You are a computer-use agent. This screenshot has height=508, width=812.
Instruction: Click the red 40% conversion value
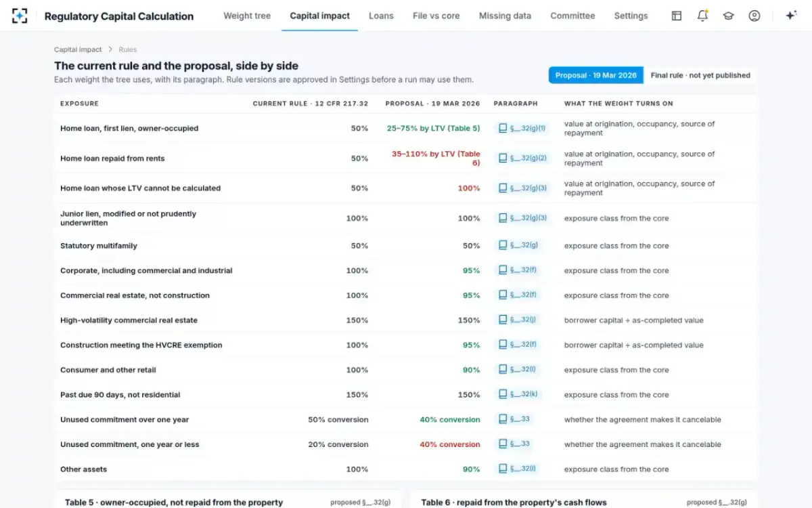(x=450, y=444)
